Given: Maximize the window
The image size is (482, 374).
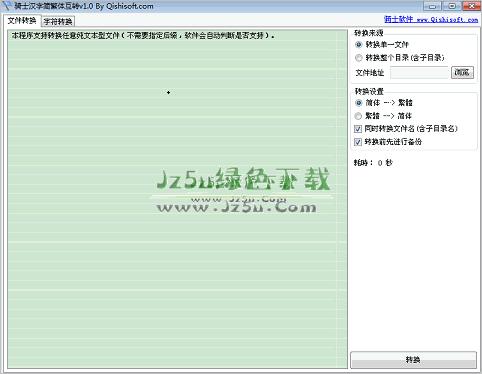Looking at the screenshot, I should (x=452, y=6).
